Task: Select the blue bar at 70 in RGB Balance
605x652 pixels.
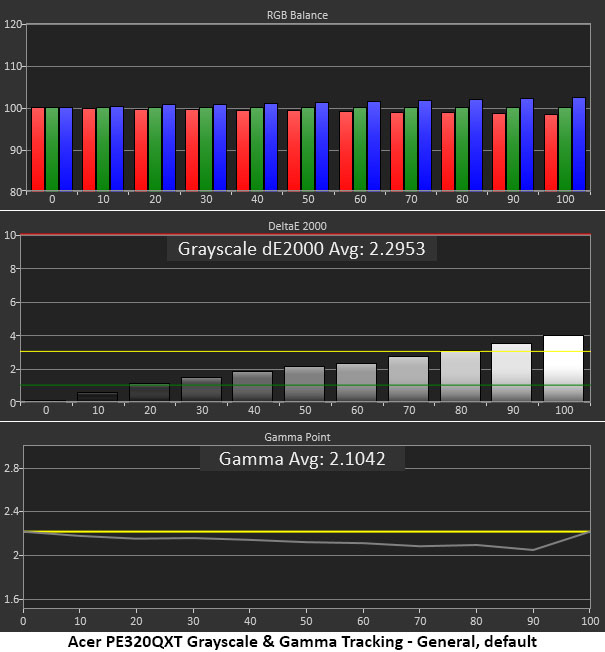Action: pos(425,146)
